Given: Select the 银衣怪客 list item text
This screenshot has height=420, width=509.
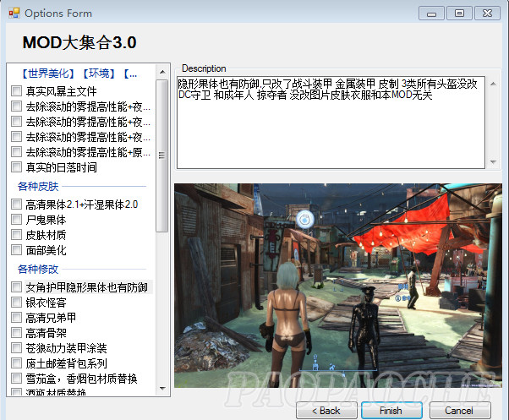Looking at the screenshot, I should point(47,303).
